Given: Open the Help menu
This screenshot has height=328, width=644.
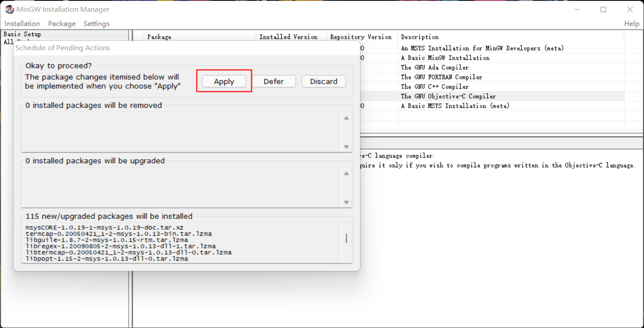Looking at the screenshot, I should (631, 24).
